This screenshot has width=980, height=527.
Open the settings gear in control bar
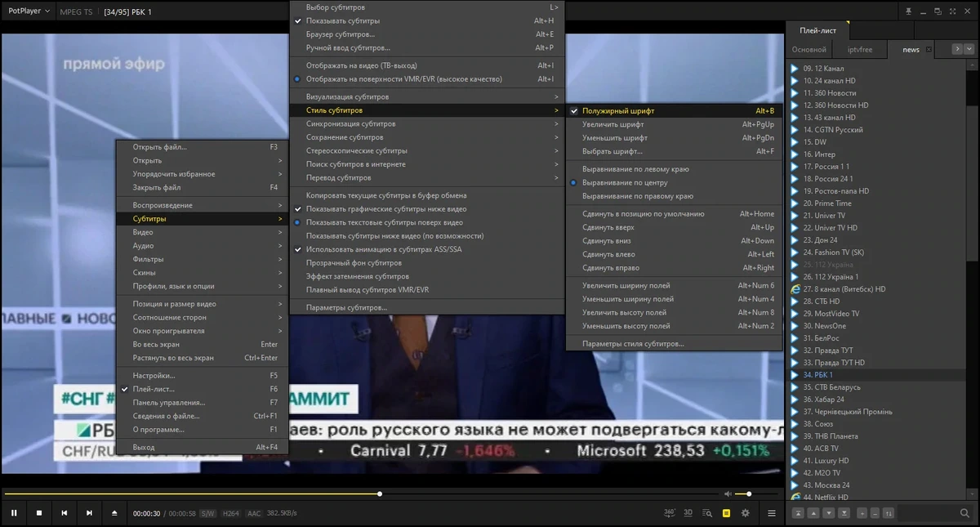pos(745,513)
